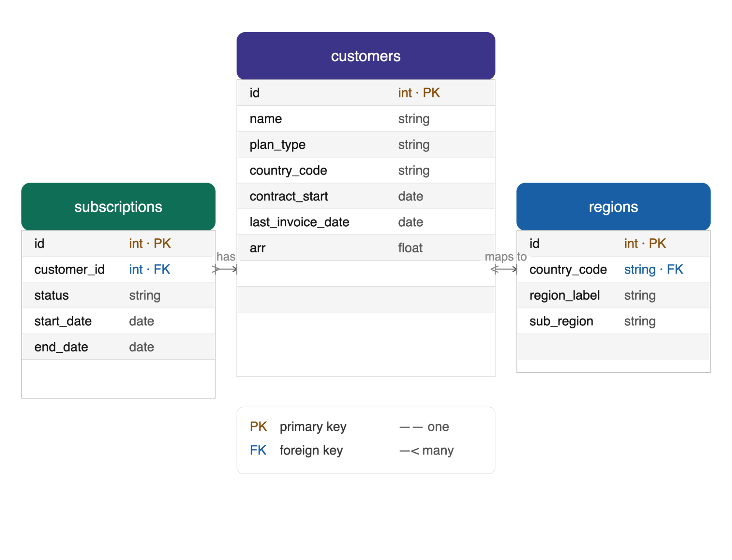The width and height of the screenshot is (732, 560).
Task: Click 'string' type of plan_type
Action: pos(414,145)
